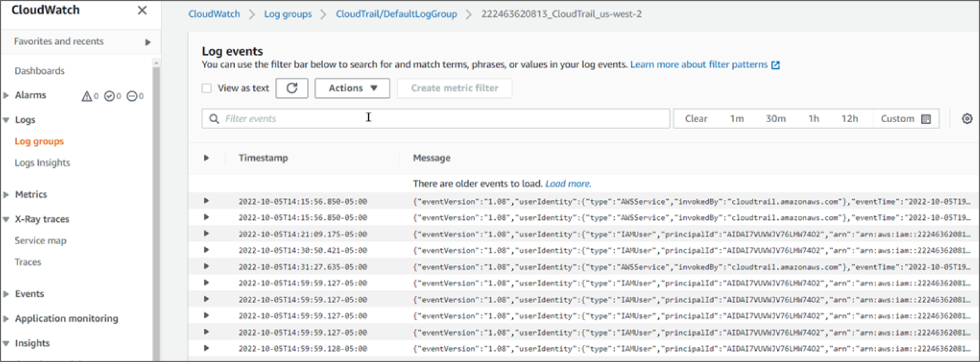
Task: Expand the Alarms section
Action: pos(6,95)
